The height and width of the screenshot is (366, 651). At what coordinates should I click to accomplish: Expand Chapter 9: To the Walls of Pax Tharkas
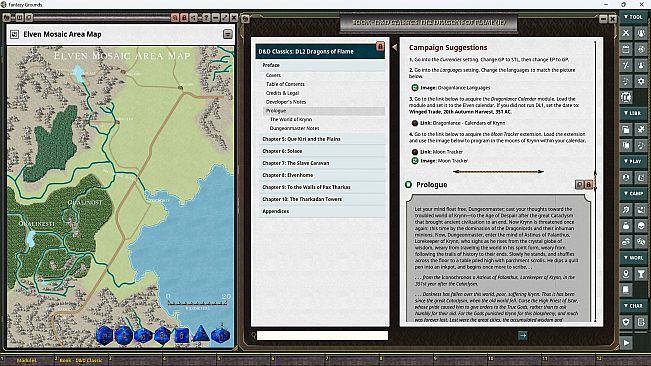[322, 187]
